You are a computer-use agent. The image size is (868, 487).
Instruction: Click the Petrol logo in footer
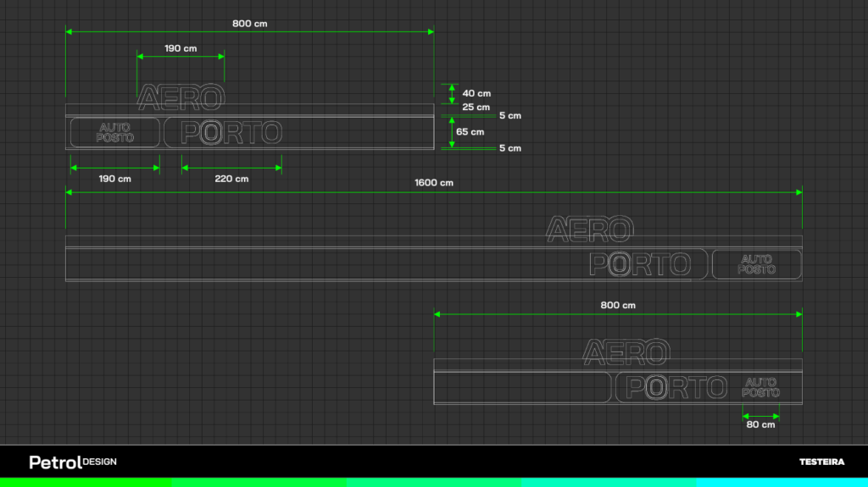(55, 462)
